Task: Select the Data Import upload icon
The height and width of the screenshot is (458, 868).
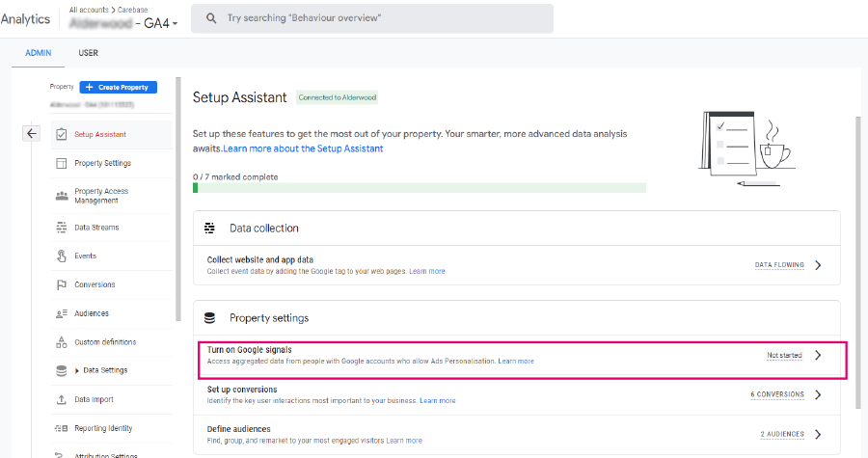Action: (x=62, y=399)
